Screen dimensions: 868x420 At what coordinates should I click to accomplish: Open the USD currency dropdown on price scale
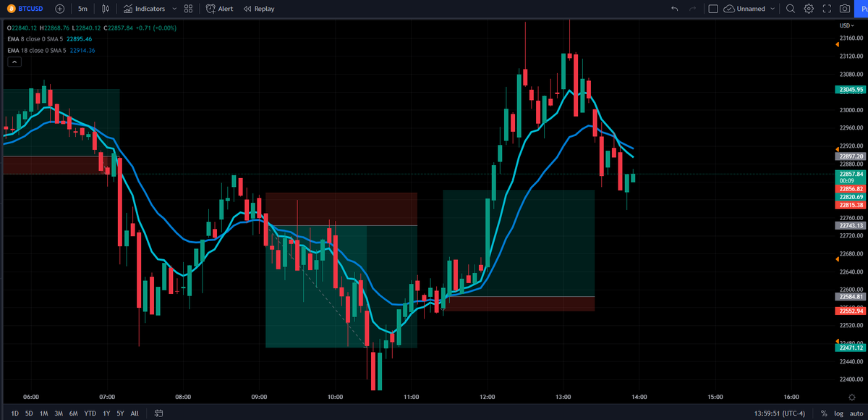coord(847,26)
